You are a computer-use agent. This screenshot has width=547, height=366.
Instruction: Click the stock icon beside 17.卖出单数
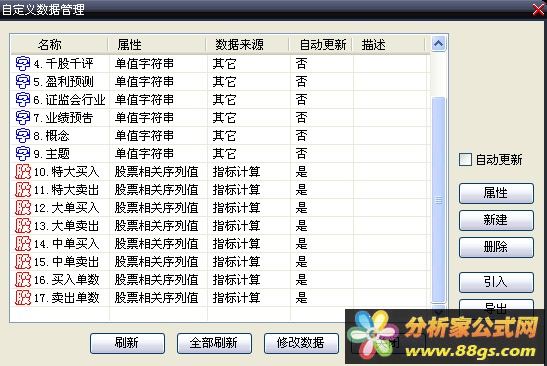point(23,298)
